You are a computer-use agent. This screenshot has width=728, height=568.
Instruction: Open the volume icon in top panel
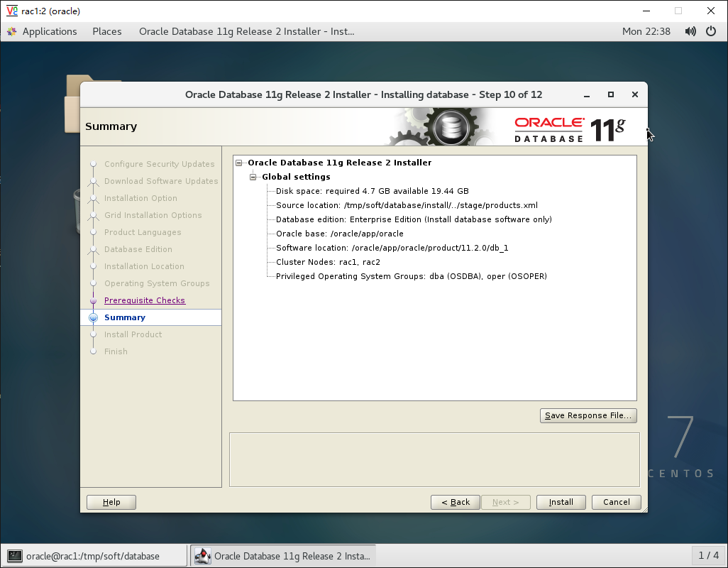690,31
